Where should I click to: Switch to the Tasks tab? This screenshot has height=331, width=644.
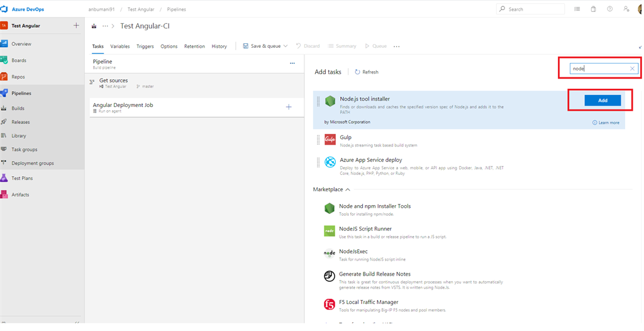coord(97,47)
